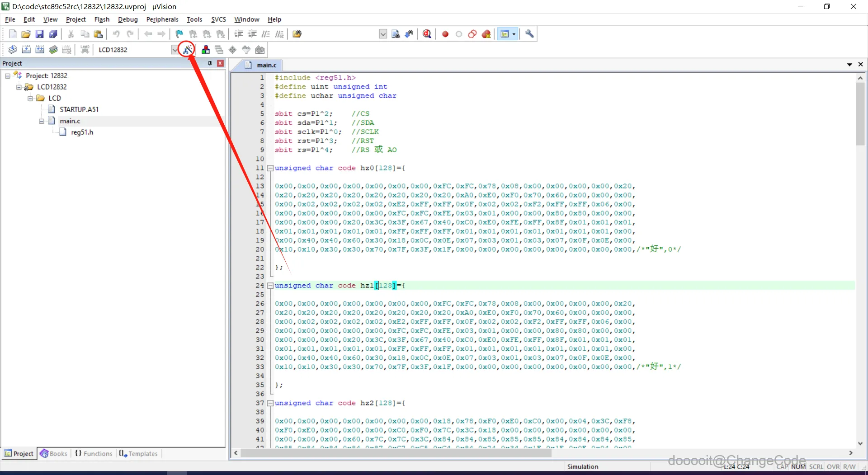Click the Rebuild all target files icon

click(x=40, y=50)
